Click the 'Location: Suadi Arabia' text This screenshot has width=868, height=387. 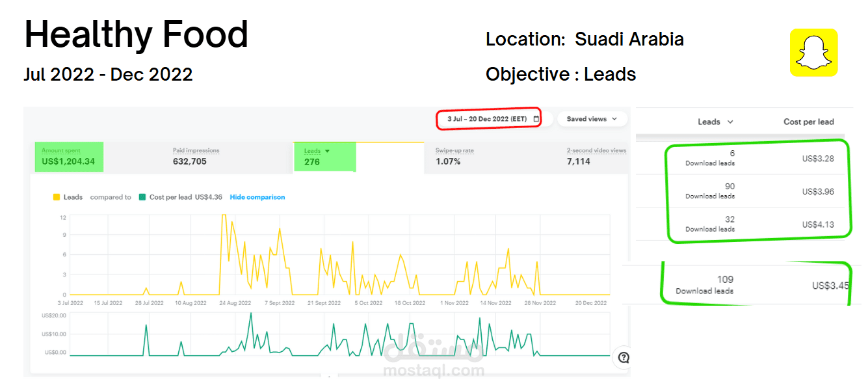pos(585,40)
